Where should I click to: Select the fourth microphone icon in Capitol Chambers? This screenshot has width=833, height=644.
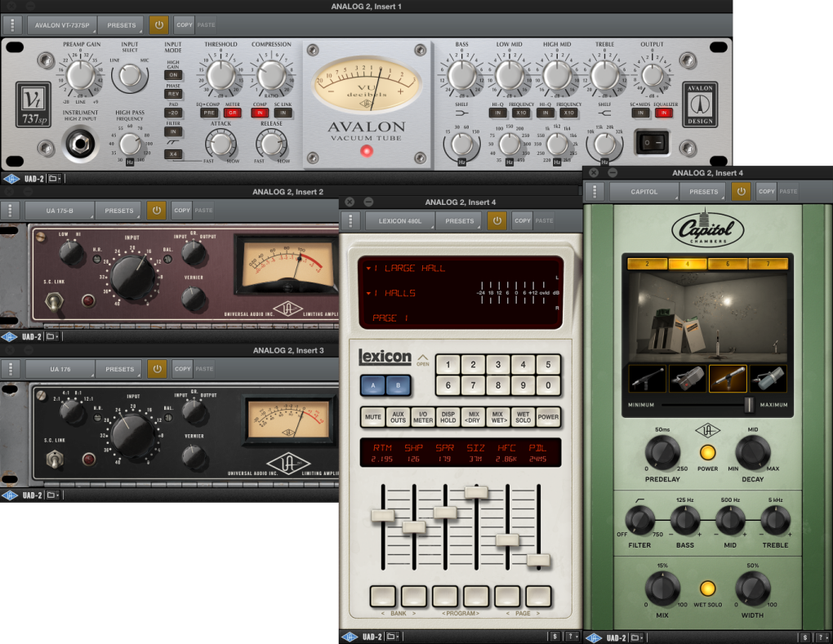[x=768, y=379]
